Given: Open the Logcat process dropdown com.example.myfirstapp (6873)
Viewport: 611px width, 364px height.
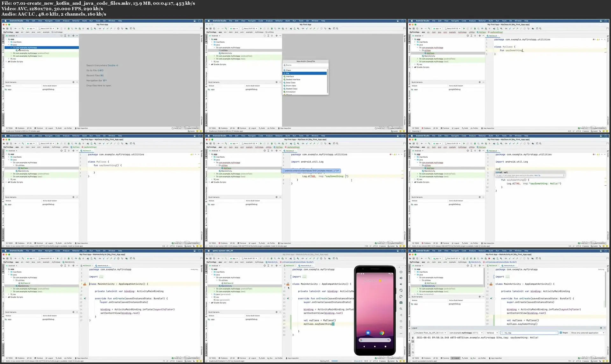Looking at the screenshot, I should pos(466,333).
